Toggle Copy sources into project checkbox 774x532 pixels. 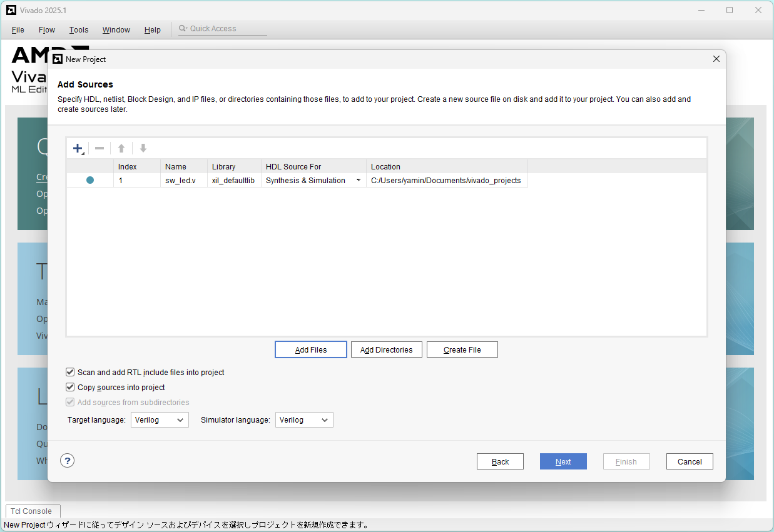click(70, 387)
